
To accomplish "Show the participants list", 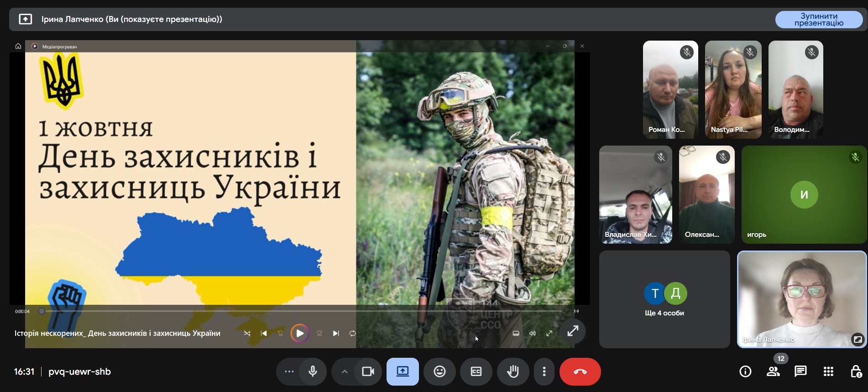I will 773,371.
